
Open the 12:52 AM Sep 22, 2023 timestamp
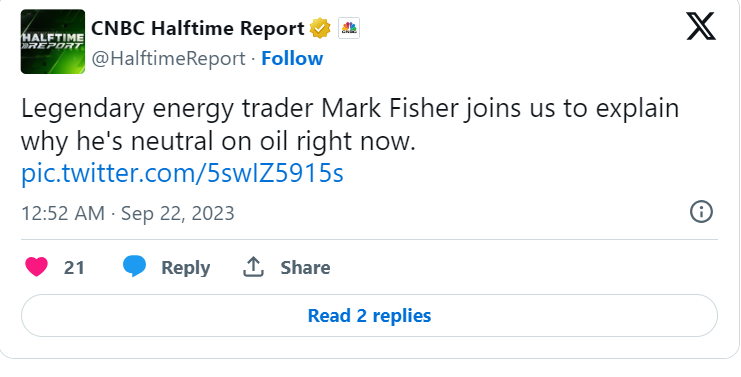click(128, 213)
